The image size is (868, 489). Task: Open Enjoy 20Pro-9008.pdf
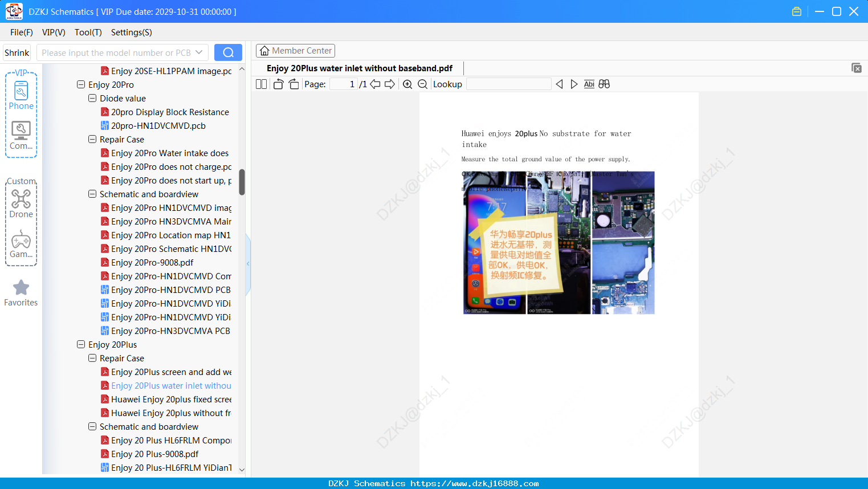147,263
